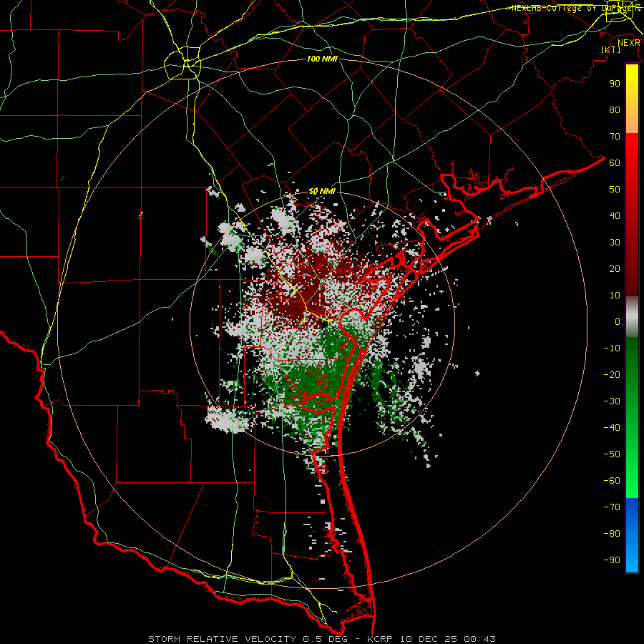Click the STORM RELATIVE VELOCITY caption text

click(222, 639)
